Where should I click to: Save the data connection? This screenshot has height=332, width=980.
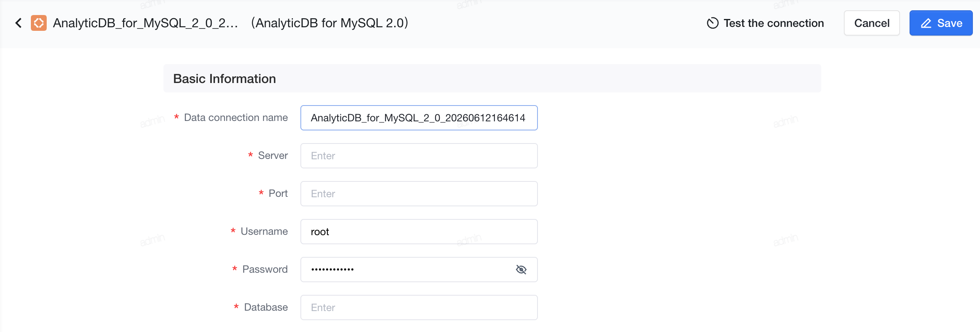[x=941, y=23]
